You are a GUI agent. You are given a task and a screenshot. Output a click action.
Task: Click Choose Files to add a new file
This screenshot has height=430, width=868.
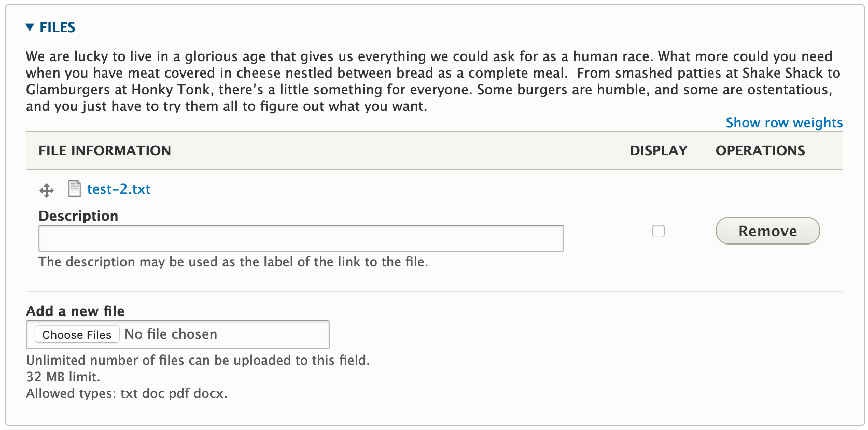pyautogui.click(x=76, y=334)
